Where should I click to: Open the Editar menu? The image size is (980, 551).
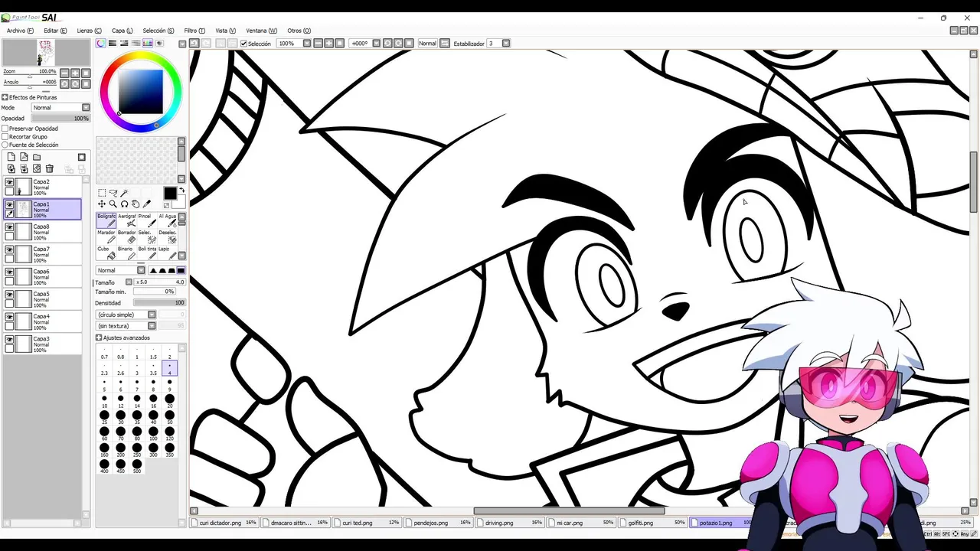[x=54, y=31]
